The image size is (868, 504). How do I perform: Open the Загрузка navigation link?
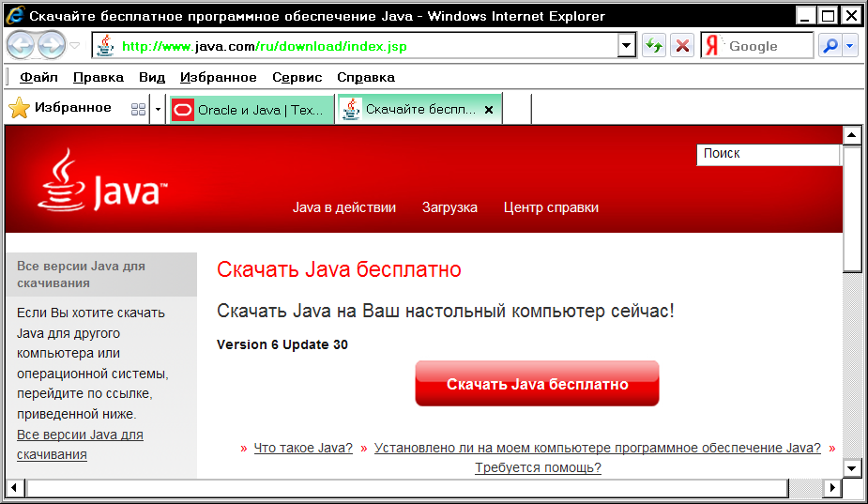(x=449, y=207)
